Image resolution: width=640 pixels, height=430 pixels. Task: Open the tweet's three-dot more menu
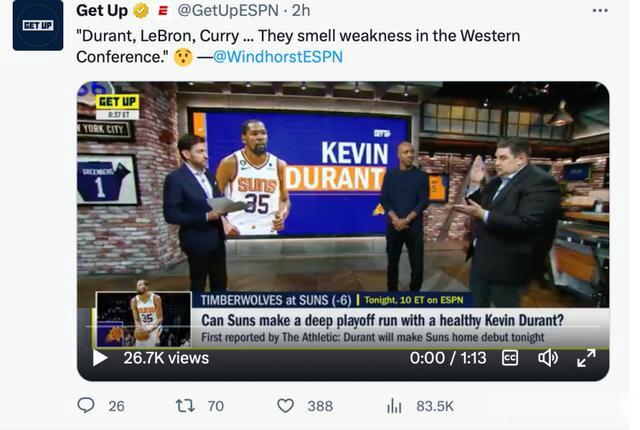point(600,11)
